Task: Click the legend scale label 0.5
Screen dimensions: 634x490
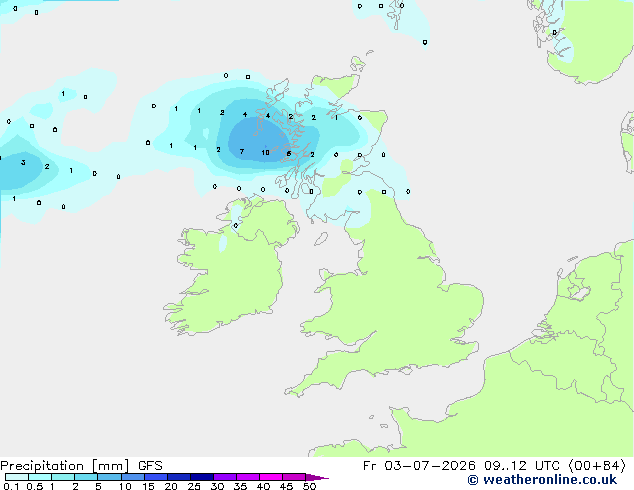Action: click(35, 486)
